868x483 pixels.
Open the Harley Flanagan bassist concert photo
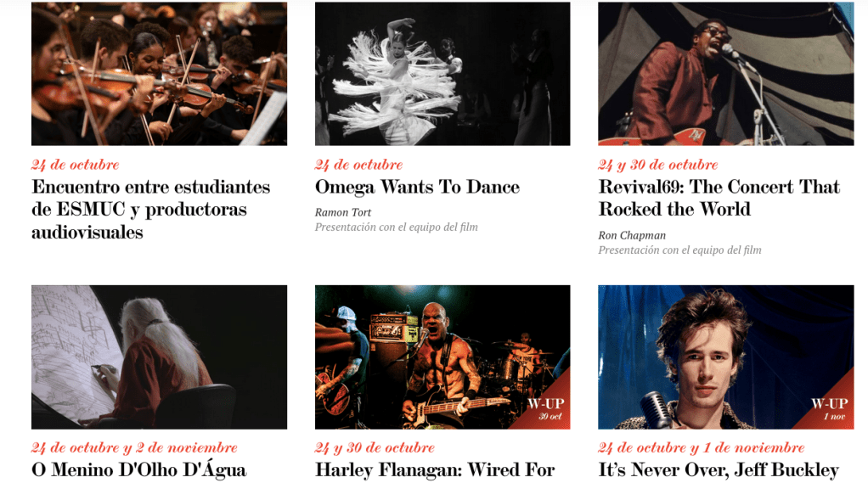(x=442, y=357)
